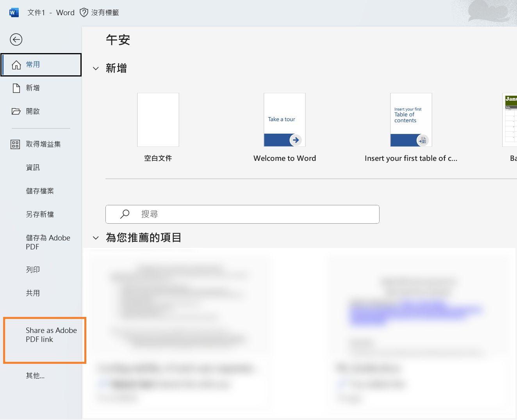Click the 搜尋 search input field
Viewport: 517px width, 420px height.
[x=242, y=214]
